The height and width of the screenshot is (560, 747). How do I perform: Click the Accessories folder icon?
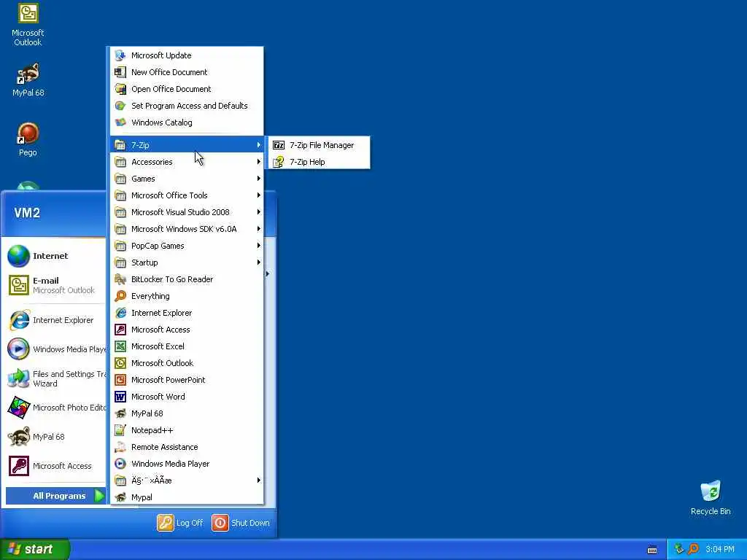(120, 162)
